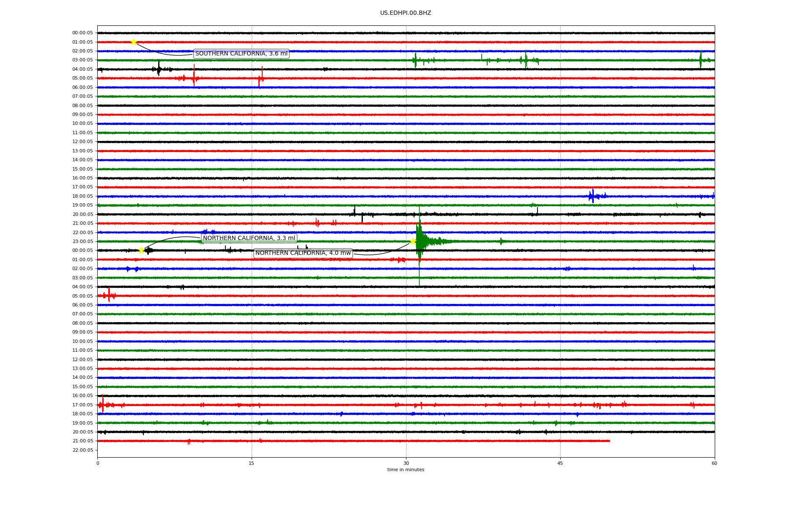The image size is (812, 508).
Task: Click the NORTHERN CALIFORNIA, 3.3 ml annotation
Action: click(x=249, y=238)
